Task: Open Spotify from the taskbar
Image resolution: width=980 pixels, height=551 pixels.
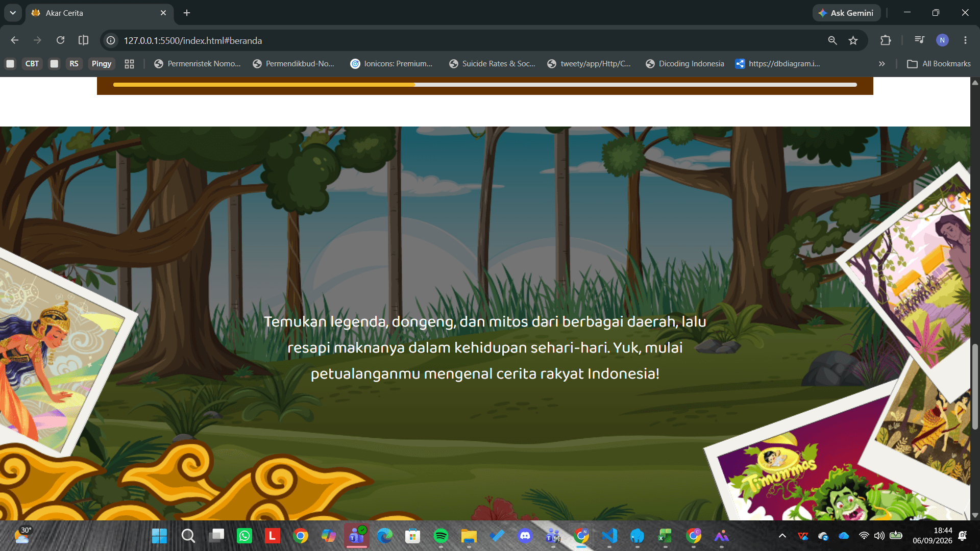Action: pos(441,536)
